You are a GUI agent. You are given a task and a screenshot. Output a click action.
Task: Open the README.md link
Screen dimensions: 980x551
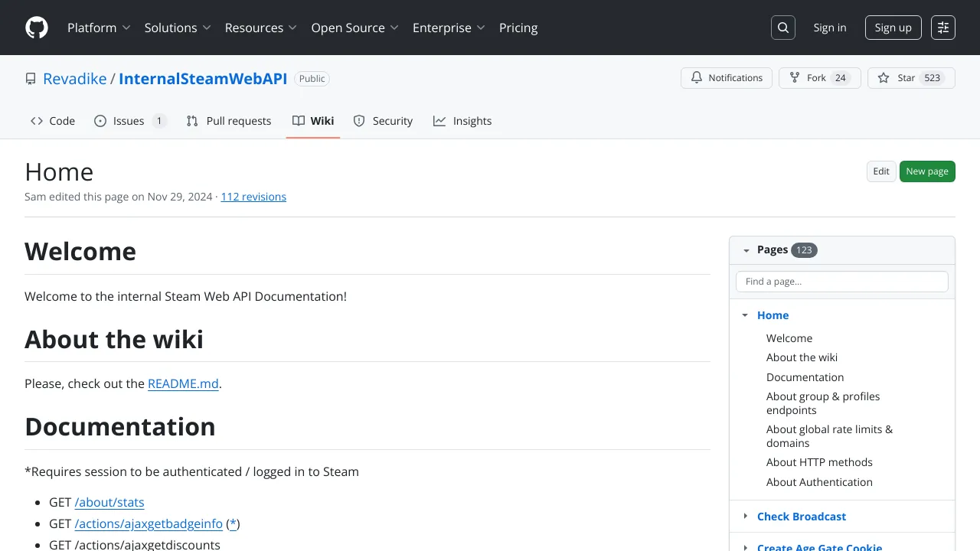point(183,383)
